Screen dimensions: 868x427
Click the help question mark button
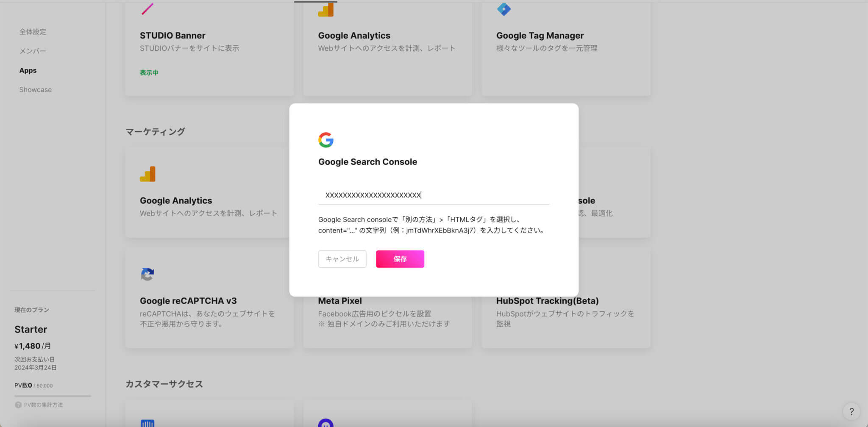[851, 411]
